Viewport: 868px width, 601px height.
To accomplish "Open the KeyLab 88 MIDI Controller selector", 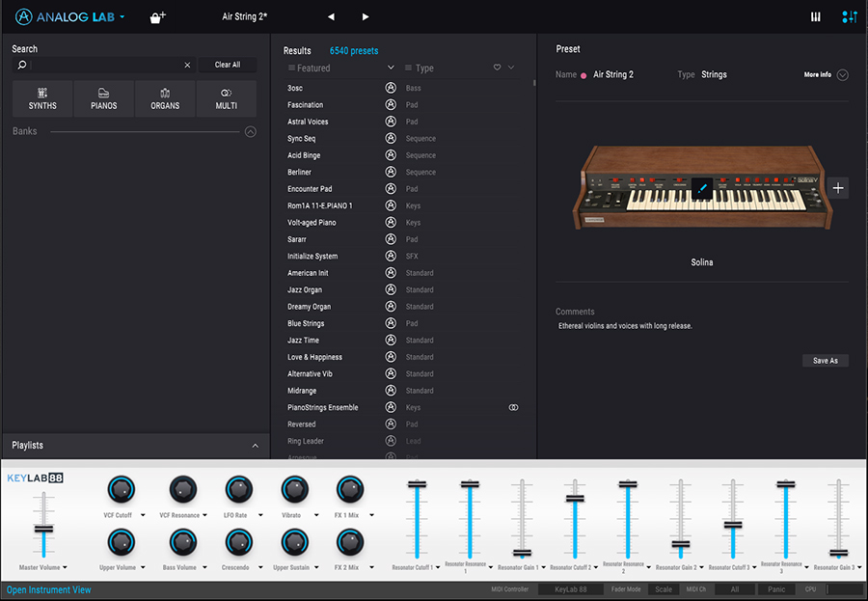I will pyautogui.click(x=571, y=589).
